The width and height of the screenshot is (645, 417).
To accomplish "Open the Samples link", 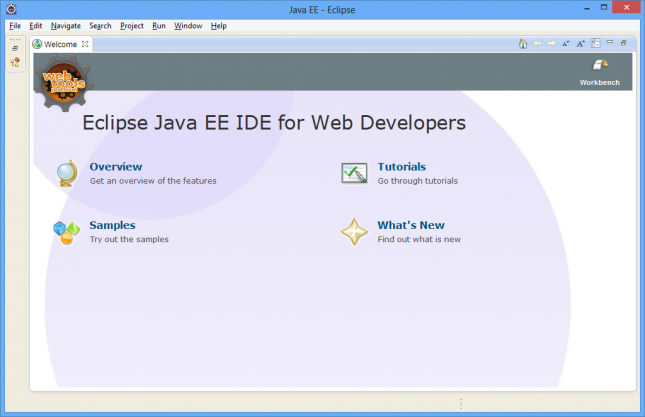I will [112, 225].
